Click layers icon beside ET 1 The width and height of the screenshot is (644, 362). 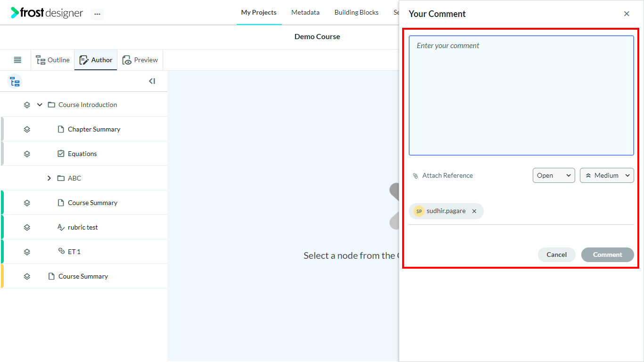click(x=27, y=252)
